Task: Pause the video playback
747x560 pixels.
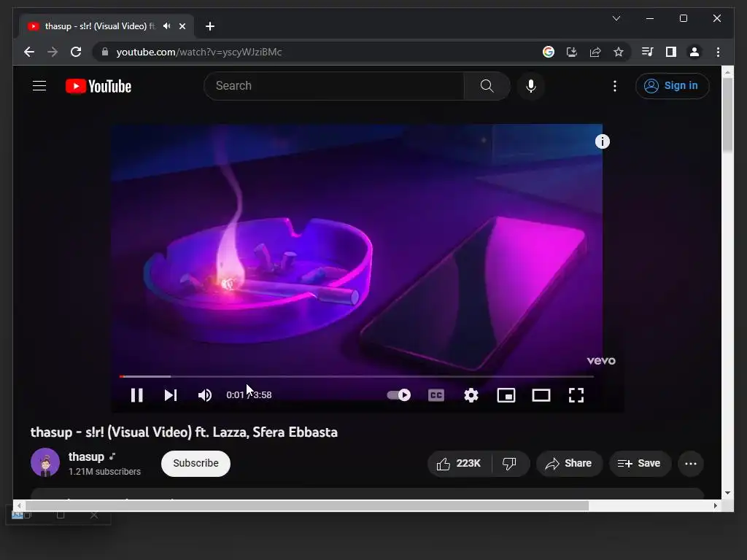Action: point(136,395)
